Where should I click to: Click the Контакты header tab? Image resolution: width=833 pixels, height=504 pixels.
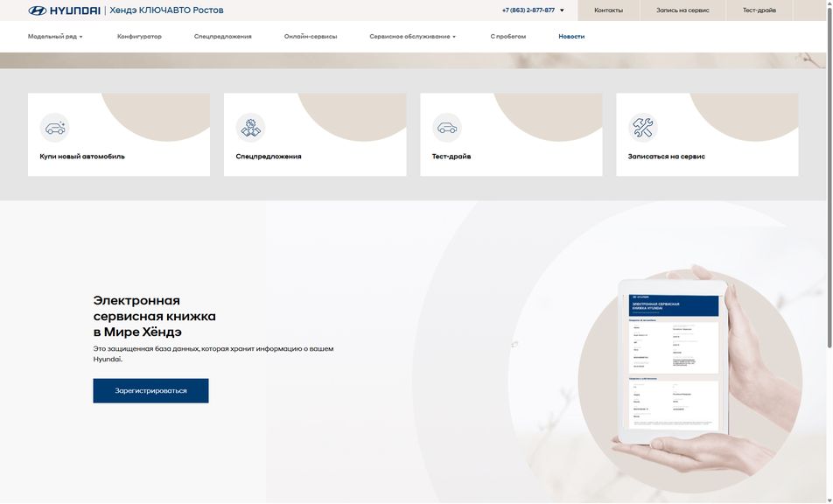pyautogui.click(x=608, y=10)
